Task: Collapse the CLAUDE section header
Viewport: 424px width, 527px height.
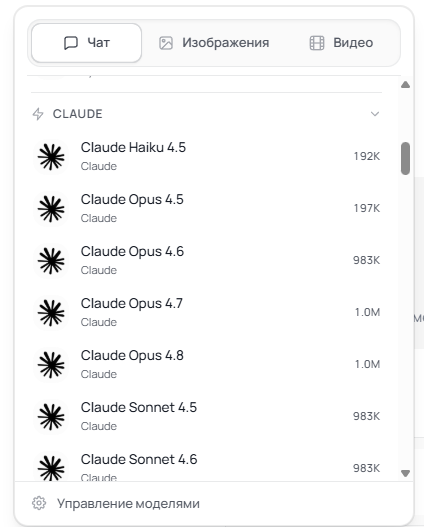Action: tap(206, 114)
